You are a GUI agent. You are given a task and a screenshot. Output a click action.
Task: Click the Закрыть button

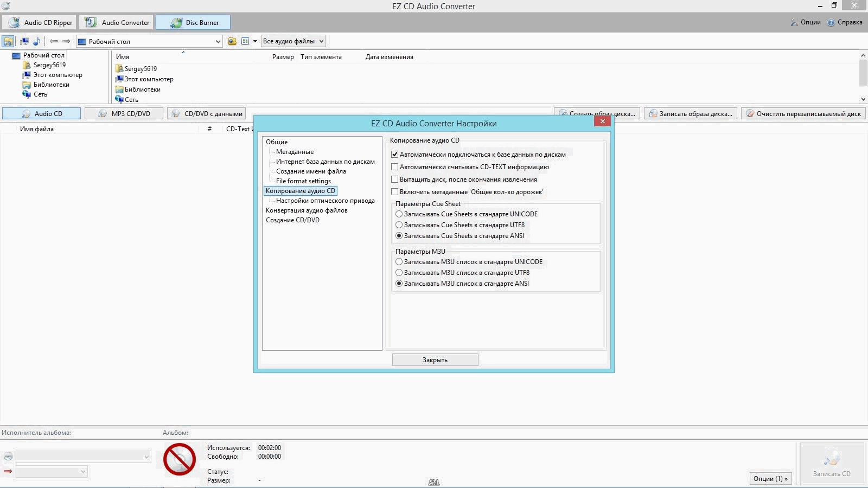click(x=435, y=359)
